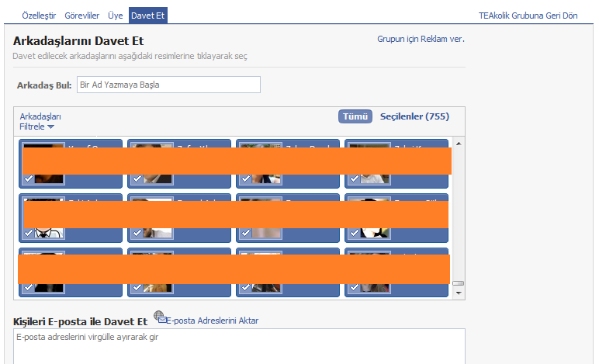Click the Filtrele dropdown arrow
599x364 pixels.
click(50, 127)
